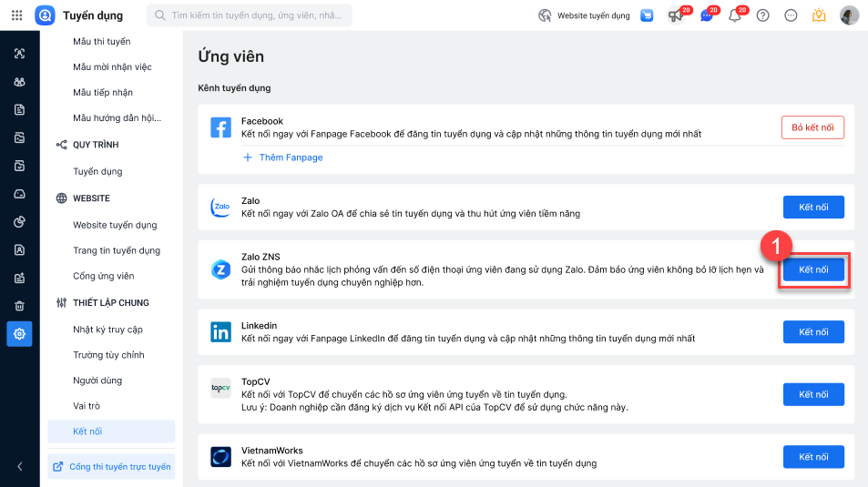Open the notifications bell
The image size is (868, 487).
point(734,15)
